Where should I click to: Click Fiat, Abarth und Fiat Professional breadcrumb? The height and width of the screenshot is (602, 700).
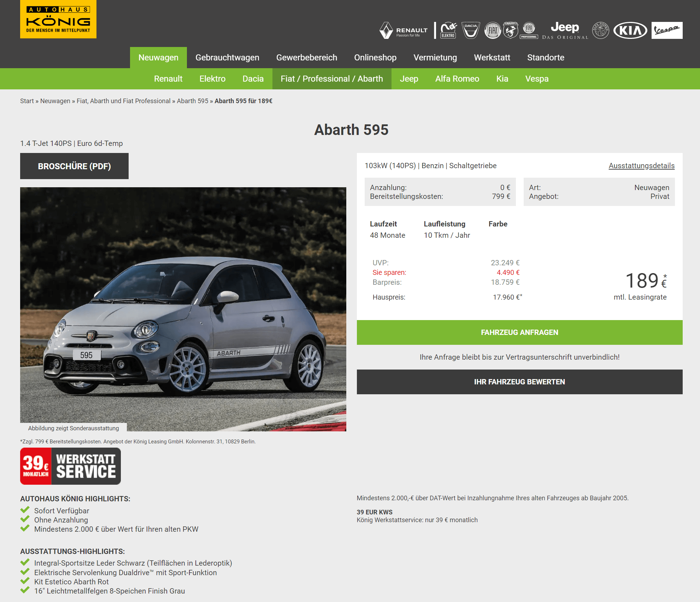[123, 101]
